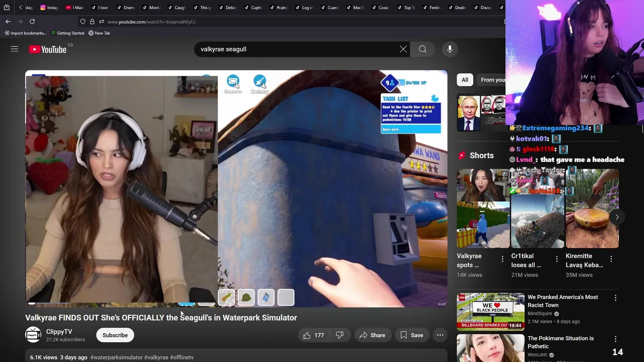The image size is (644, 362).
Task: Click the #valkyrae hashtag
Action: [156, 357]
